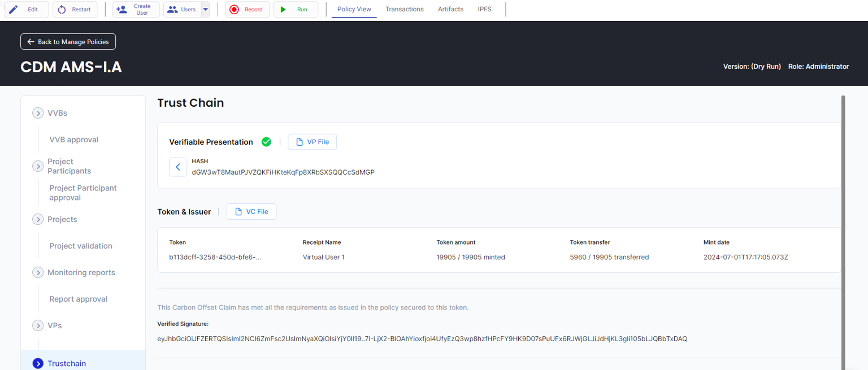Select the highlighted Trustchain step icon

click(x=38, y=363)
